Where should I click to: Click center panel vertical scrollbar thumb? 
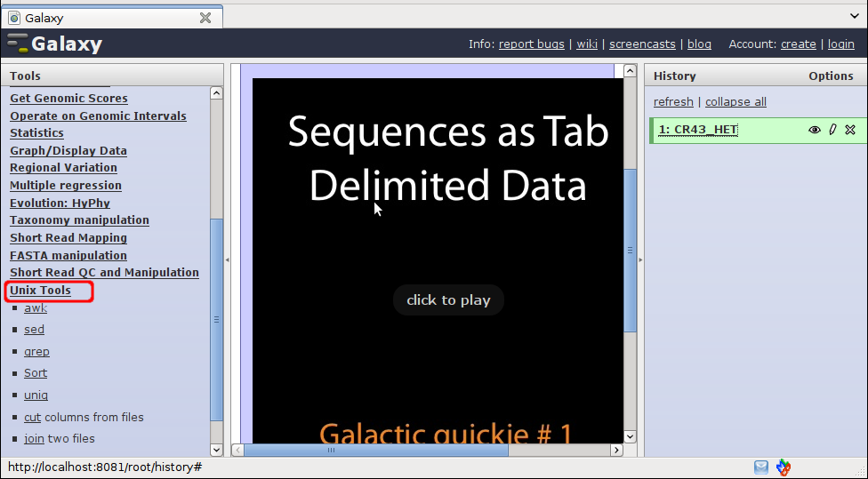coord(630,251)
